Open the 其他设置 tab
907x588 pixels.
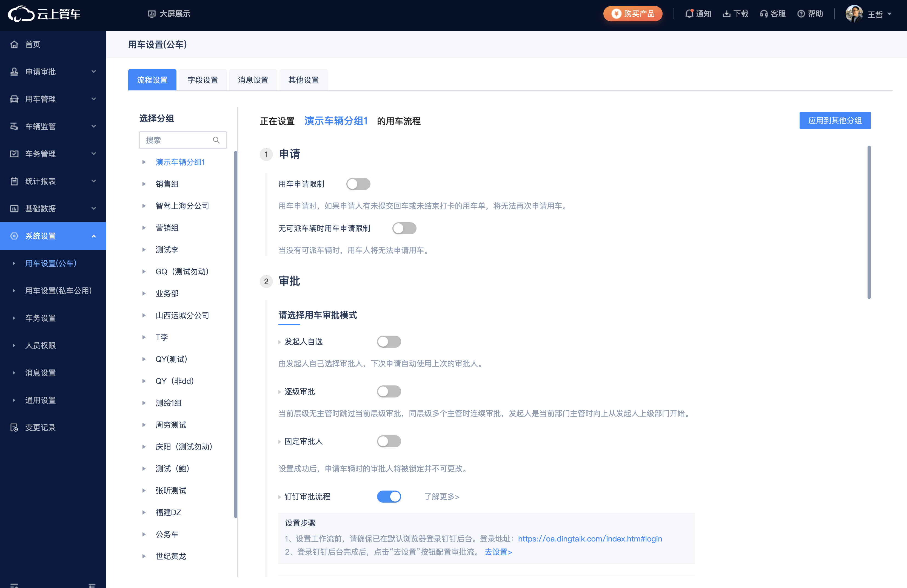pyautogui.click(x=303, y=80)
